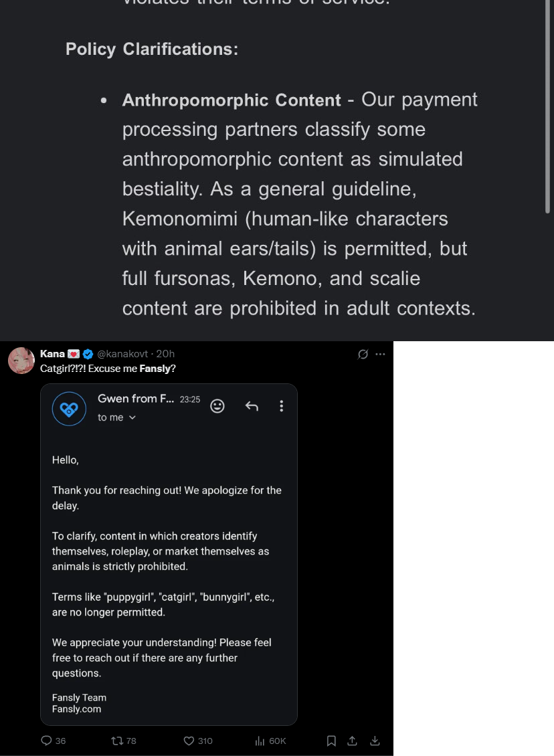
Task: Like the tweet using the heart icon
Action: (x=189, y=741)
